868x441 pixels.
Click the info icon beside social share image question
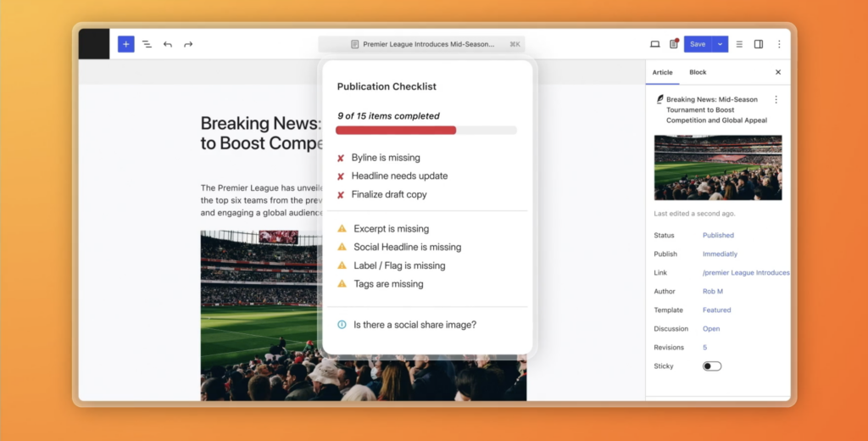[x=342, y=325]
